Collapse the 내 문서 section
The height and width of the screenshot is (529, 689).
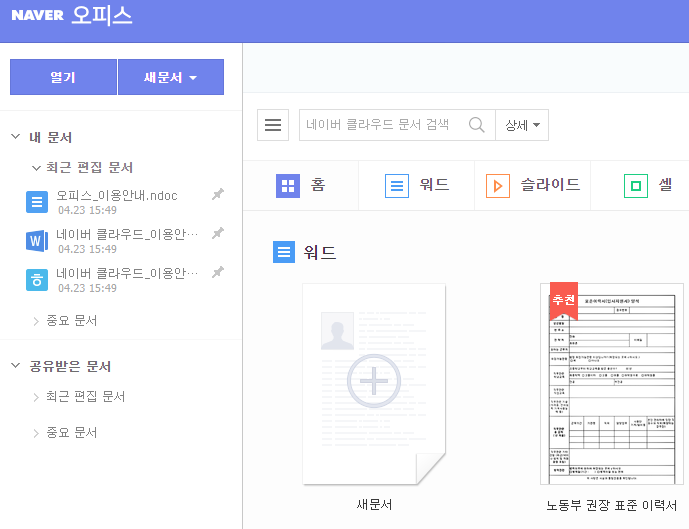(x=15, y=137)
